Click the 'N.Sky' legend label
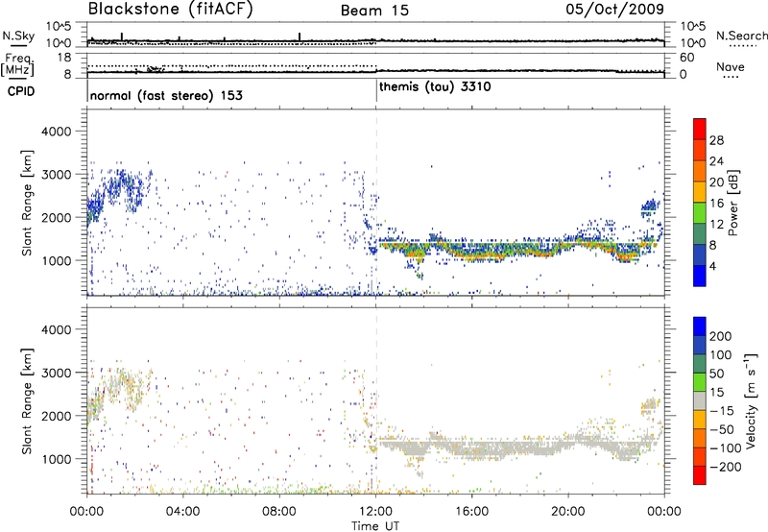The width and height of the screenshot is (768, 532). pyautogui.click(x=18, y=36)
